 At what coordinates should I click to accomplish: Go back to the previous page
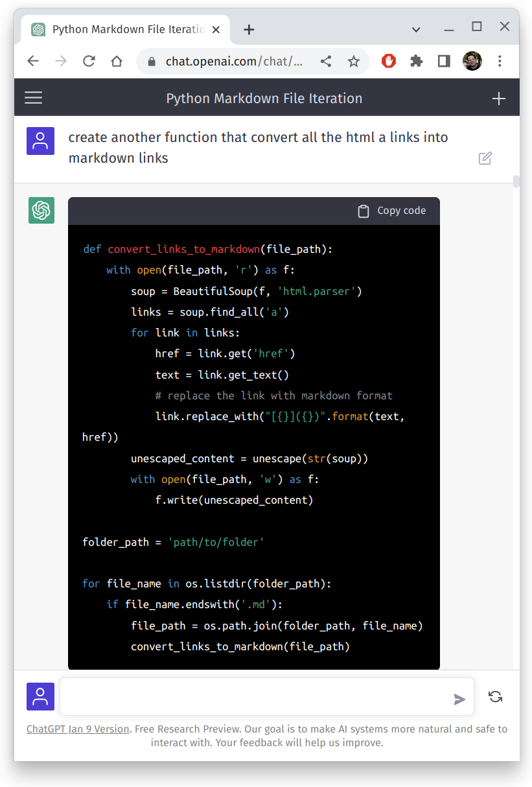33,61
